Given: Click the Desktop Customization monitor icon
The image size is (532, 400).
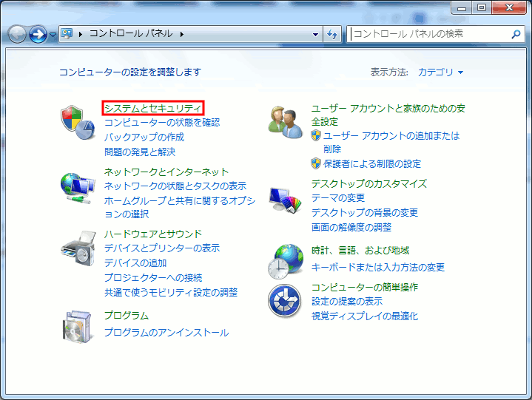Looking at the screenshot, I should [x=286, y=201].
